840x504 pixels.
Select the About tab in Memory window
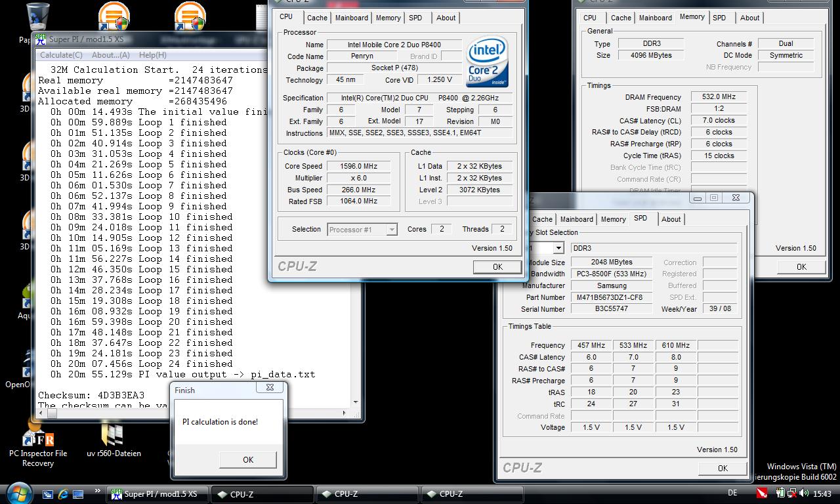[749, 18]
